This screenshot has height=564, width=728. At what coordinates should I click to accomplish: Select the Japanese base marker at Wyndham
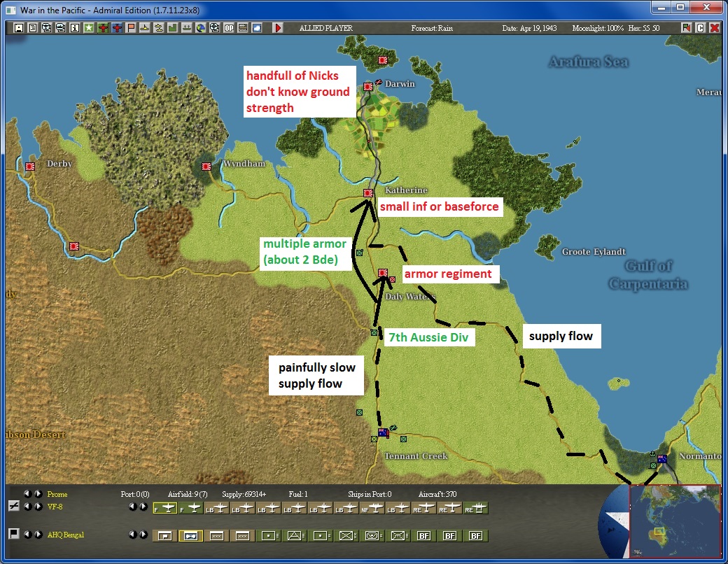[206, 166]
